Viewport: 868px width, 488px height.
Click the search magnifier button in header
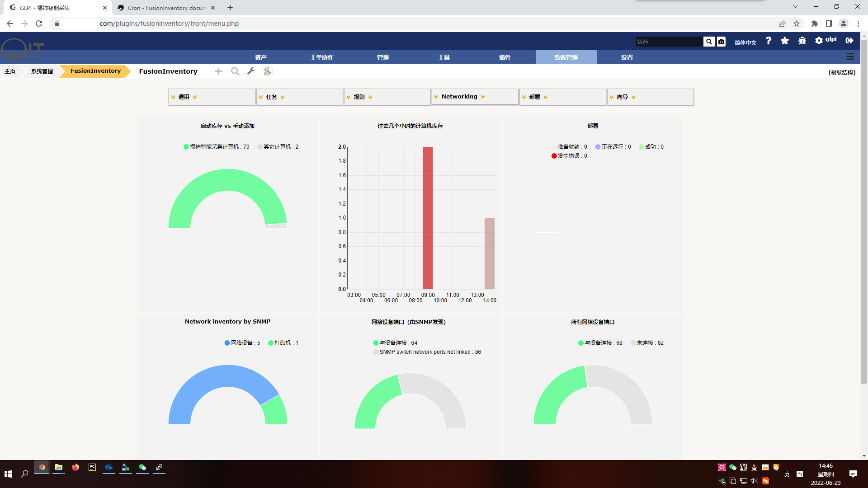click(709, 42)
